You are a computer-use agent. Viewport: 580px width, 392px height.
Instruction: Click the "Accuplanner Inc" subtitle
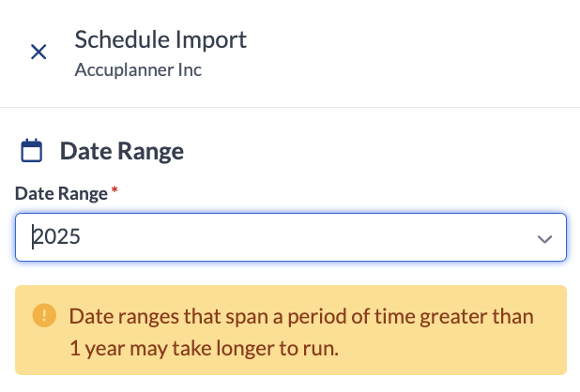(x=138, y=69)
